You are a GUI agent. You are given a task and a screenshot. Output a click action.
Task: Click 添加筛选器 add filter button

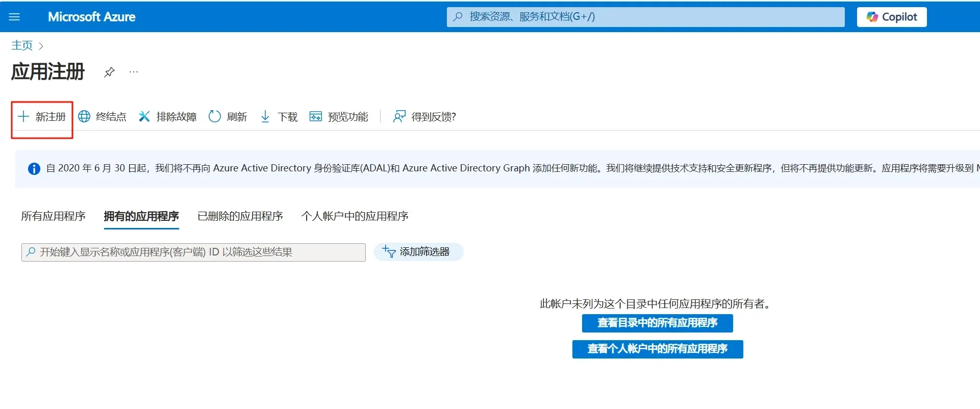click(x=418, y=252)
